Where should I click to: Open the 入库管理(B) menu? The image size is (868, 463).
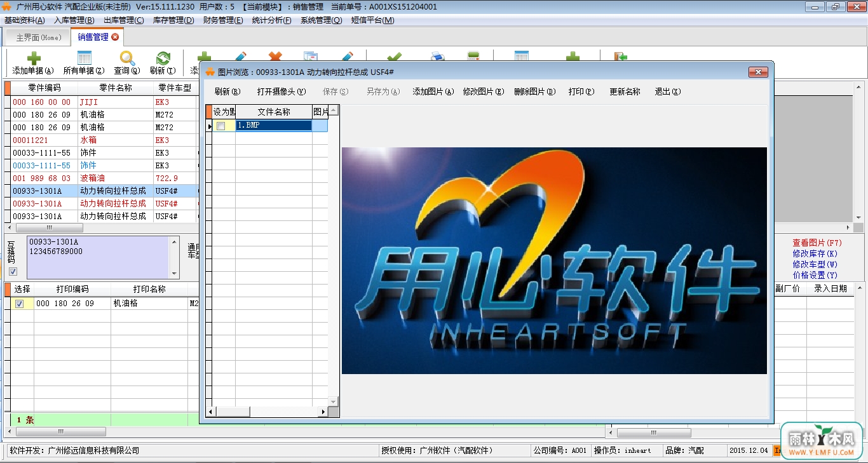(x=74, y=20)
